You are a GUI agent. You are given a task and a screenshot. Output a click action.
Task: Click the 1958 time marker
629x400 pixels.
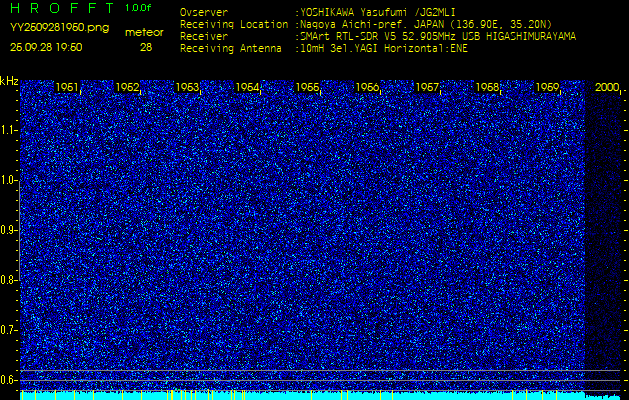pos(487,87)
